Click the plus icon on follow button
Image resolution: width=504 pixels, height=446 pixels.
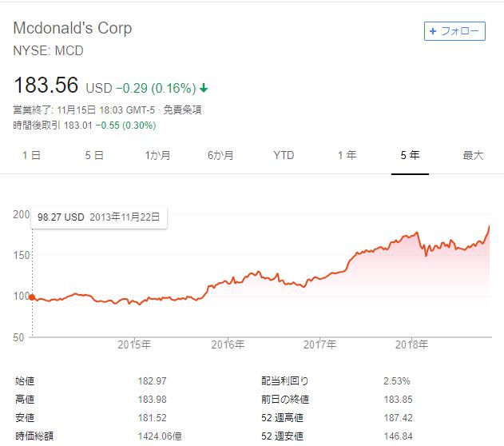(433, 31)
